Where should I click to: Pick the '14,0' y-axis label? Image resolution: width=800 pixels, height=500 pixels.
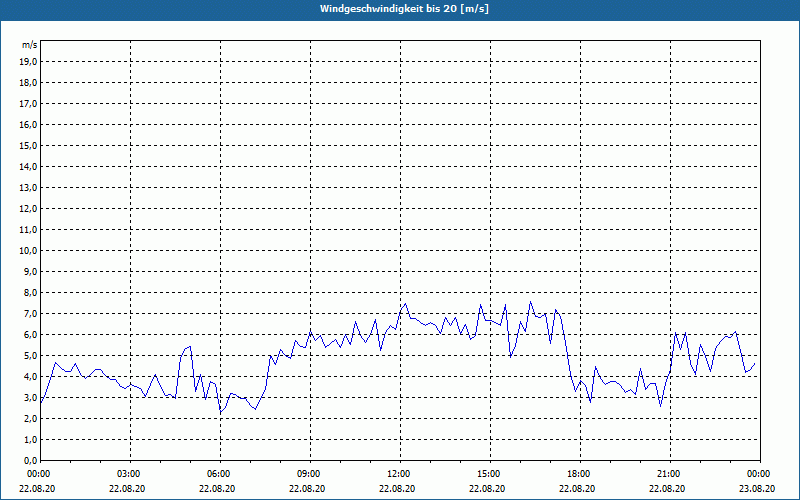(x=28, y=166)
